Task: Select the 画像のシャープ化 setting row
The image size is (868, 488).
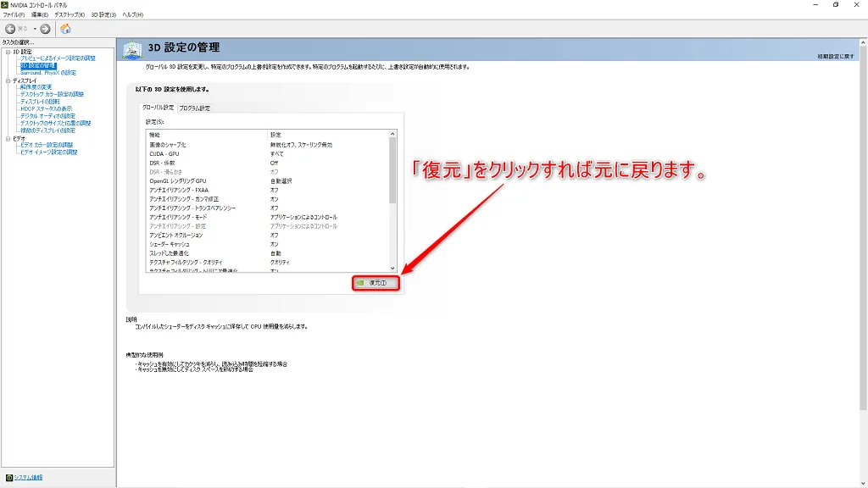Action: 268,145
